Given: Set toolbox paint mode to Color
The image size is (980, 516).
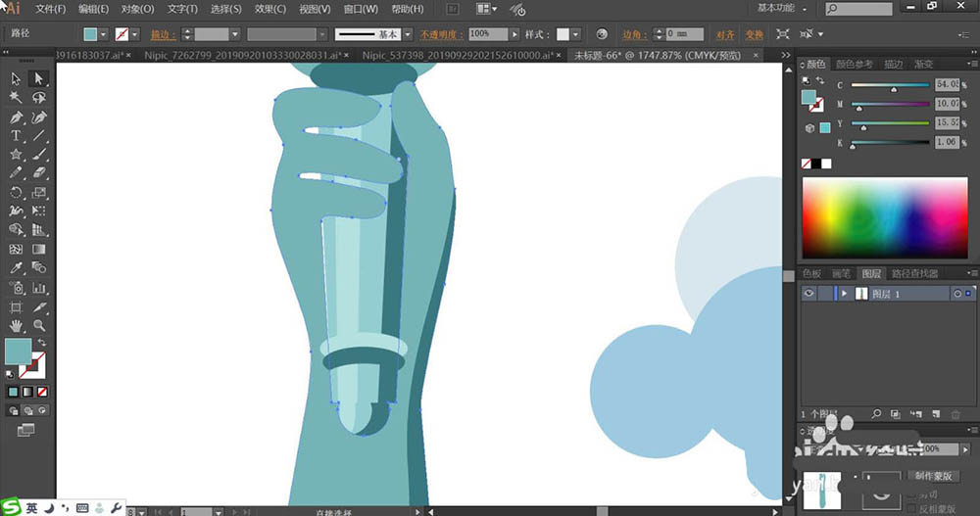Looking at the screenshot, I should coord(13,392).
